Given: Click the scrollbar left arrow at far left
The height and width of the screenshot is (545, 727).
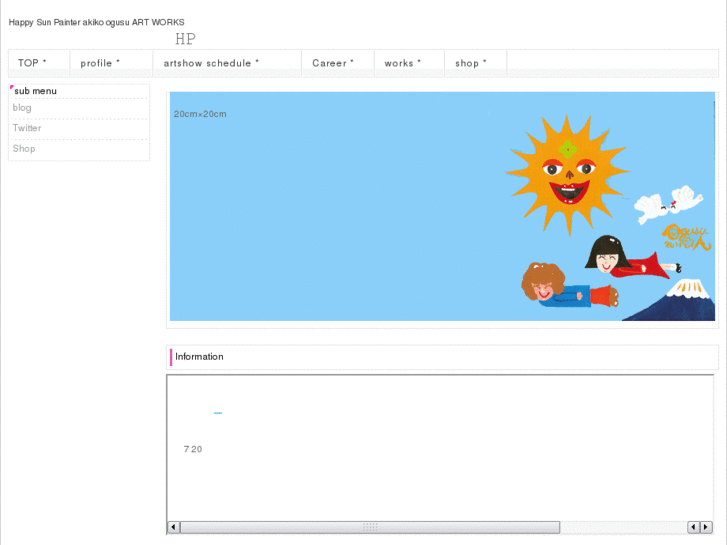Looking at the screenshot, I should 173,527.
